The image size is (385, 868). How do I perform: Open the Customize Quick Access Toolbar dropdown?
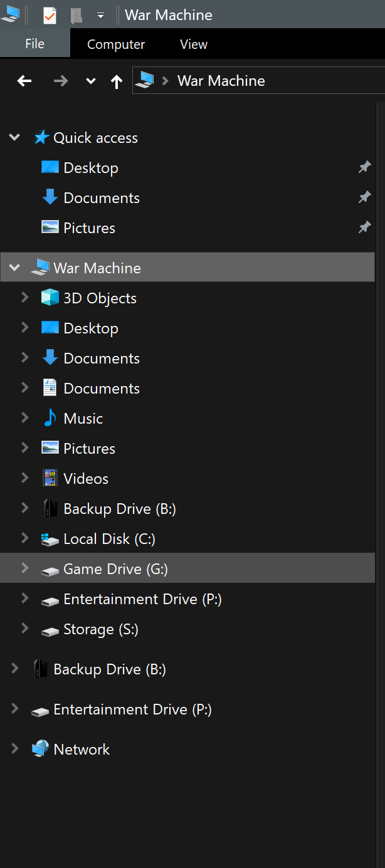pos(100,16)
